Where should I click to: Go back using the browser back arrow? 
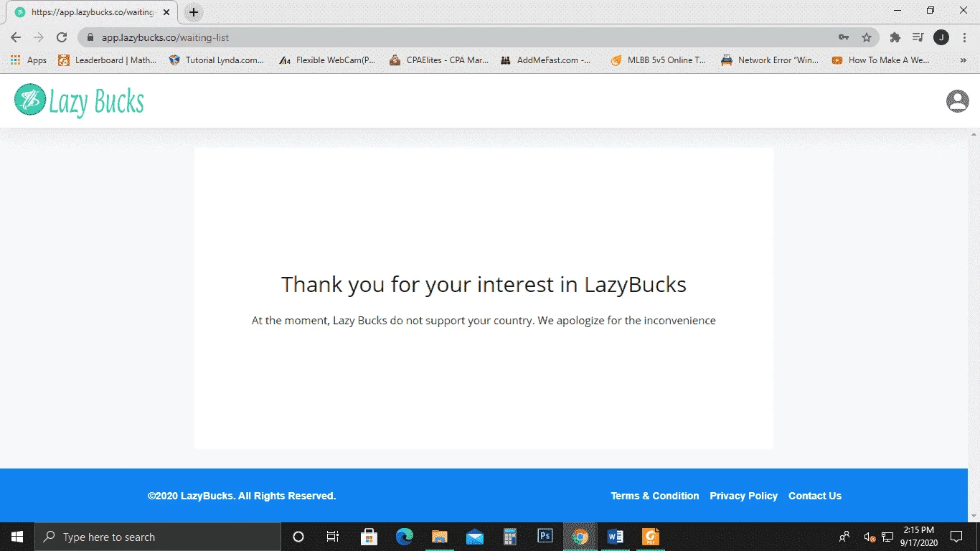coord(16,37)
